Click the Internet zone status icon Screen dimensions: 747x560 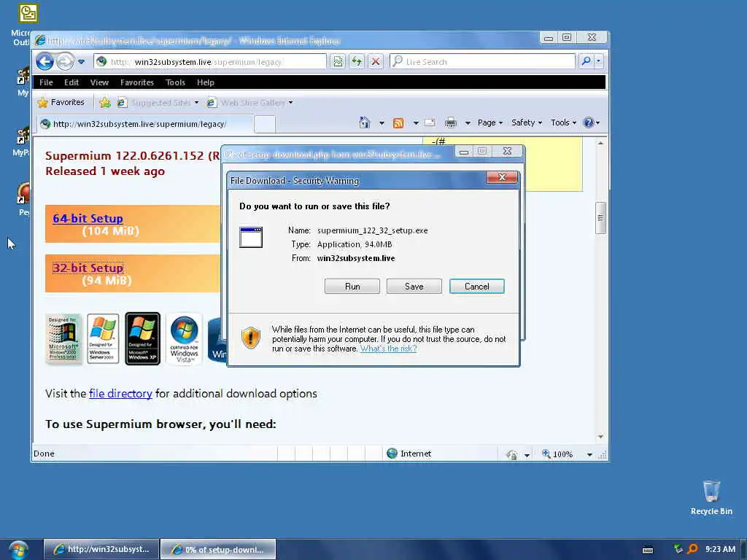click(392, 454)
